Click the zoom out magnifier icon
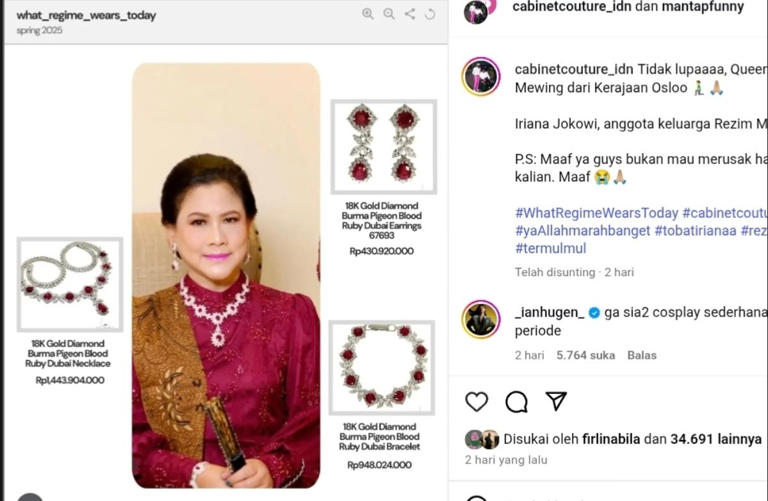 tap(389, 14)
